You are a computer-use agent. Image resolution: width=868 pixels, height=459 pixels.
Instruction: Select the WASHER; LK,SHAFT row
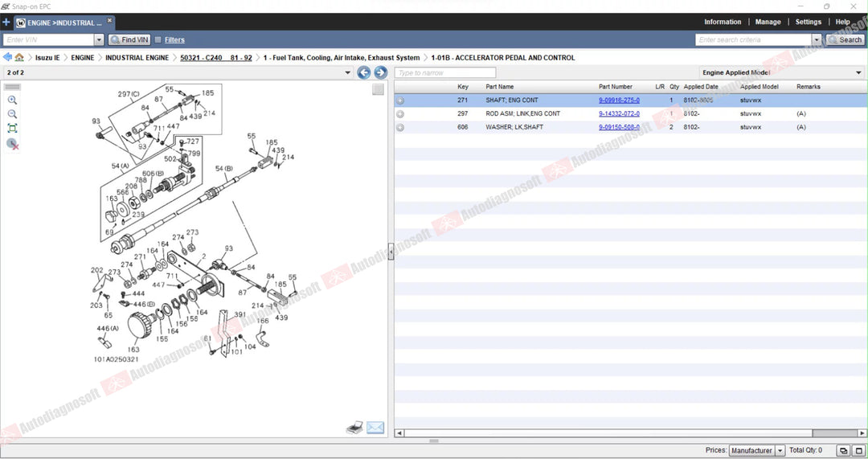631,127
